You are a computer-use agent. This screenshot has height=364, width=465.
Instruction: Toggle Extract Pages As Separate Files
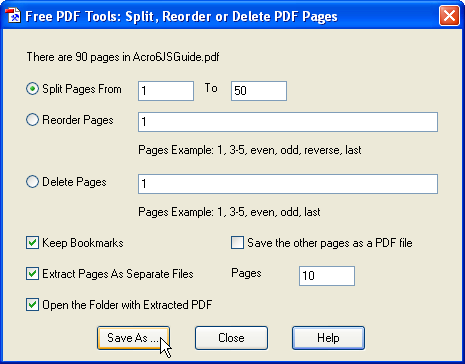32,274
